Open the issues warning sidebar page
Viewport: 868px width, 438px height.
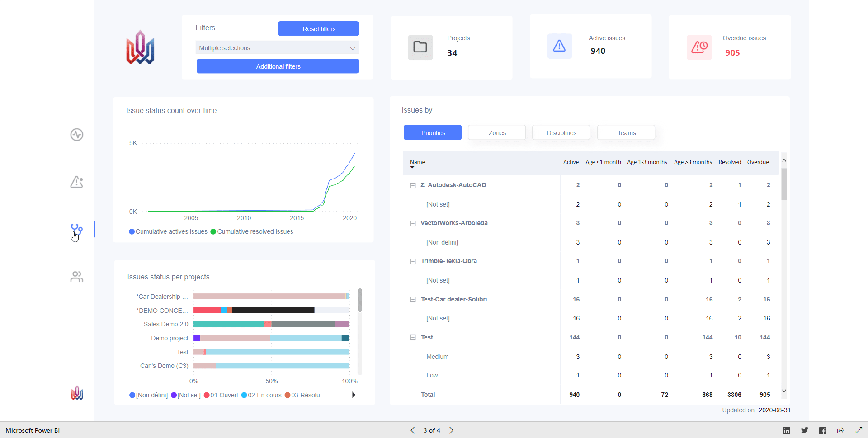[77, 182]
